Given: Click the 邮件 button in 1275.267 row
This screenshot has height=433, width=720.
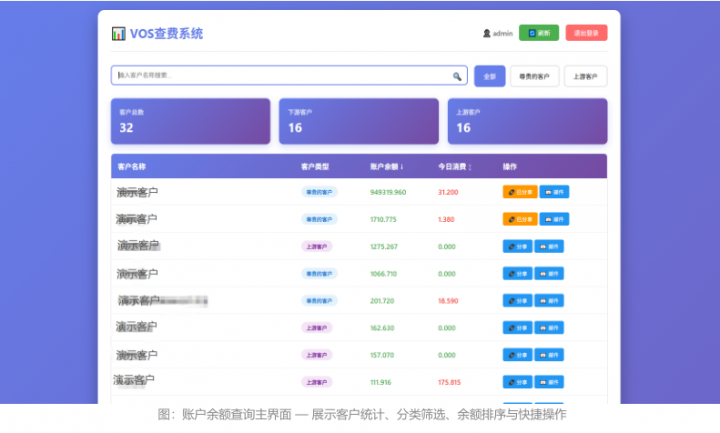Looking at the screenshot, I should 549,247.
